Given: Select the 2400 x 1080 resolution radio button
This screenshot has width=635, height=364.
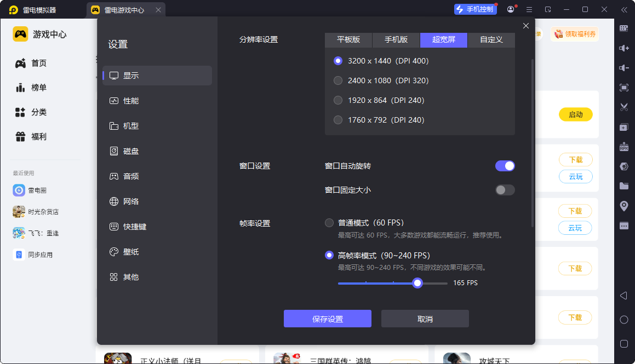Looking at the screenshot, I should (338, 80).
